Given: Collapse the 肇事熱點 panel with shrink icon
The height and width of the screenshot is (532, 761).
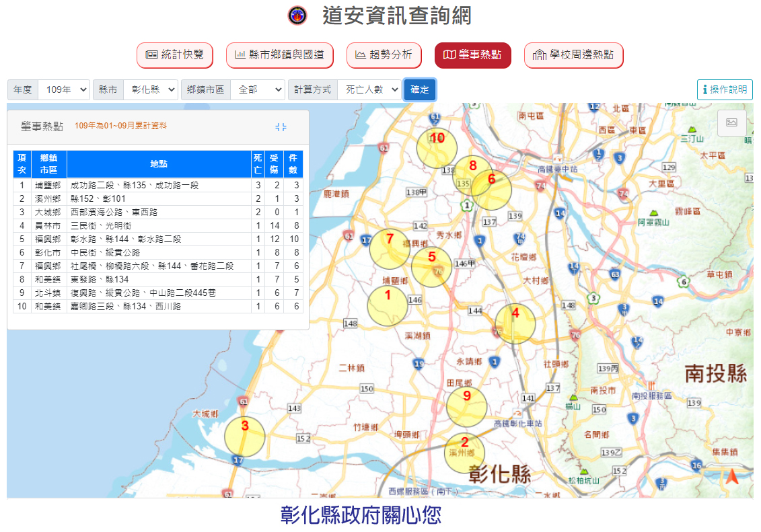Looking at the screenshot, I should 281,126.
